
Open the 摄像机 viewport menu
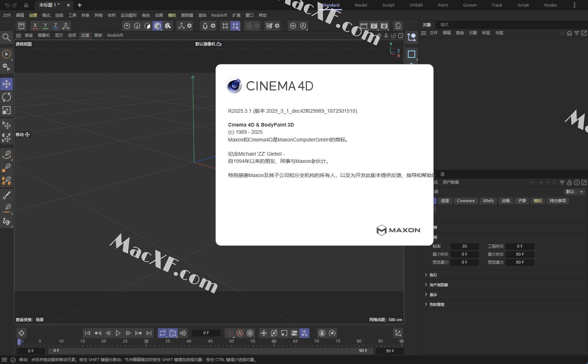[x=44, y=35]
